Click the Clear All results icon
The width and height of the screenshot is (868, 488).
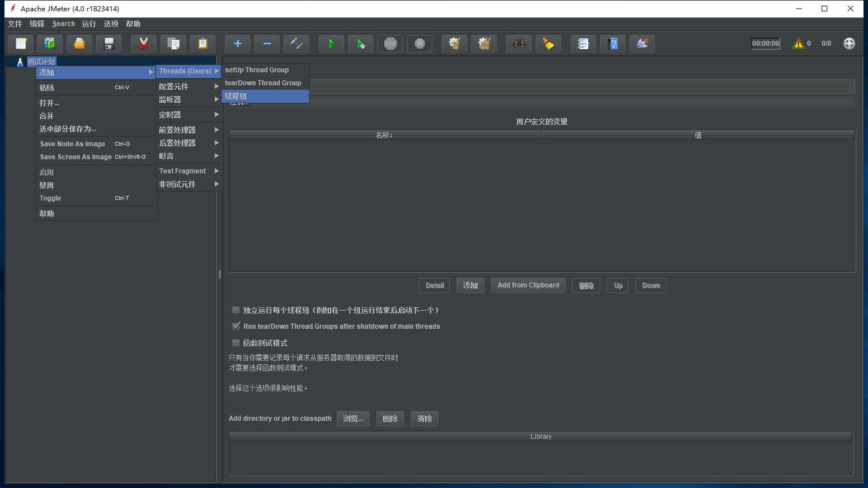coord(484,43)
